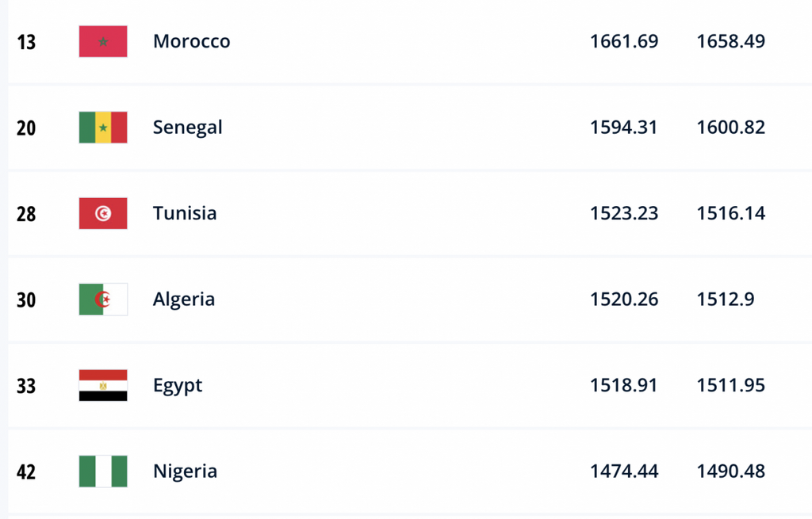Select Algeria's 1512.9 points value

[725, 299]
